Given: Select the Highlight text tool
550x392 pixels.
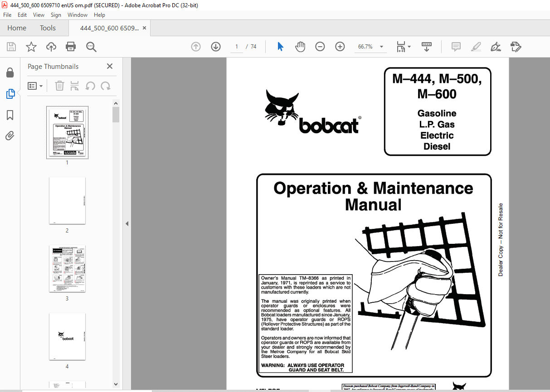Looking at the screenshot, I should (x=476, y=47).
